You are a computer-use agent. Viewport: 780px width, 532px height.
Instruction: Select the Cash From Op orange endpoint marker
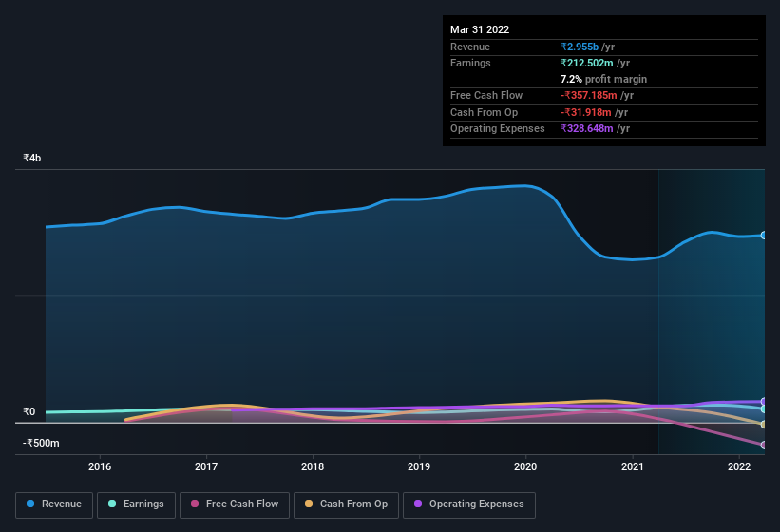(x=763, y=425)
